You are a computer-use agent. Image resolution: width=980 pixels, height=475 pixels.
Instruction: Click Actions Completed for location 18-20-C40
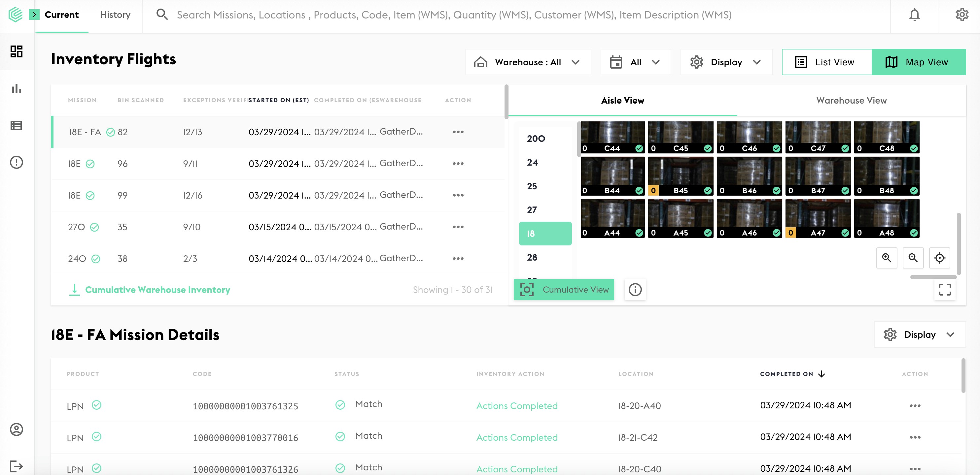517,469
